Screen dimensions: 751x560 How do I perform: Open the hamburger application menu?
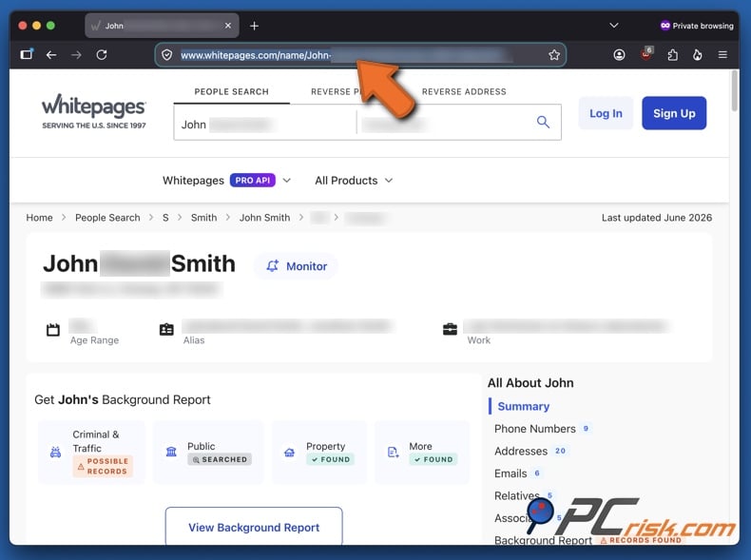pyautogui.click(x=722, y=55)
